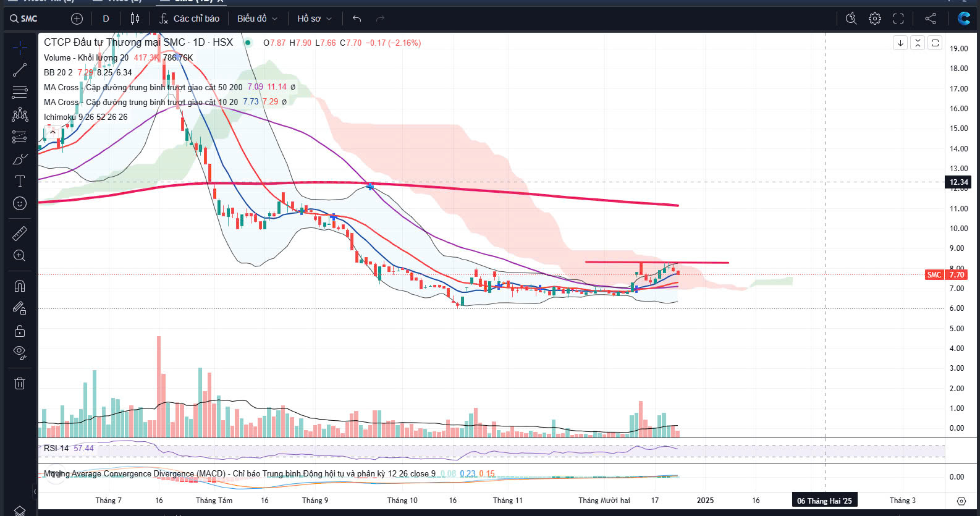Viewport: 980px width, 516px height.
Task: Click the blue C logo icon
Action: [x=963, y=19]
